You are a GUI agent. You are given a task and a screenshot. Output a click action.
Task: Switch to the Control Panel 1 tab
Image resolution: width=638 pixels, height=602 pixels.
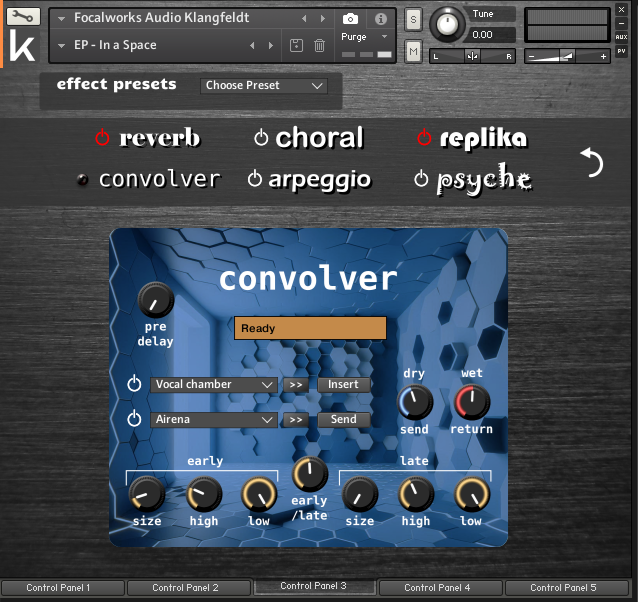coord(58,588)
